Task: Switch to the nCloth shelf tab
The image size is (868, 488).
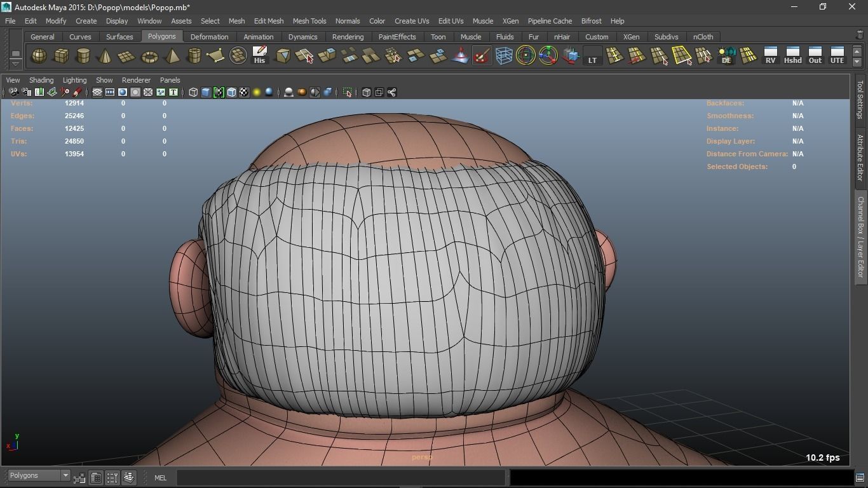Action: [703, 37]
